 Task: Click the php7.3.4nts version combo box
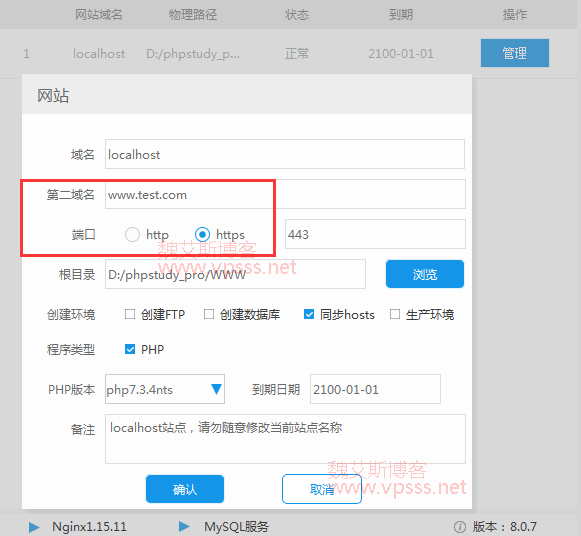pyautogui.click(x=165, y=389)
